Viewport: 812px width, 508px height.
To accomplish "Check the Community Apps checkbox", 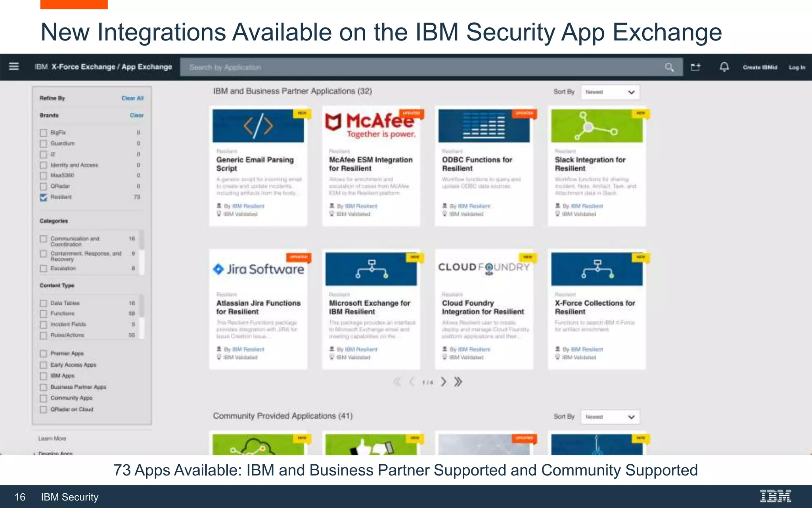I will tap(43, 398).
